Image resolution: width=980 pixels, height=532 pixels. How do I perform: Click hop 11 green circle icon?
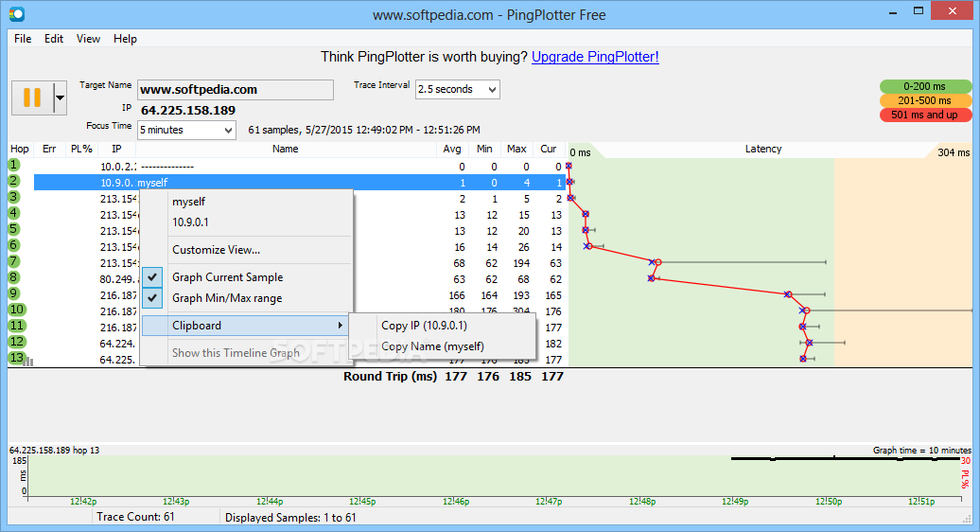tap(16, 326)
